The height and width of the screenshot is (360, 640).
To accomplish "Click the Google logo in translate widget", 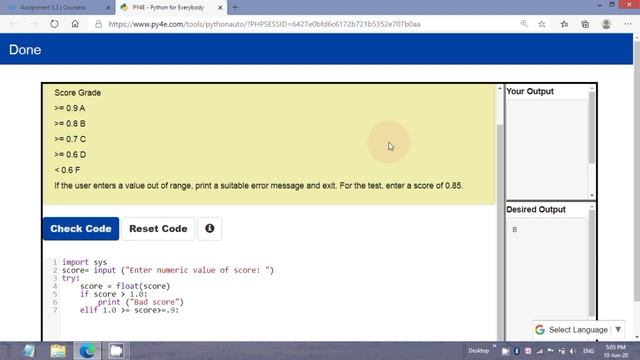I will [540, 329].
